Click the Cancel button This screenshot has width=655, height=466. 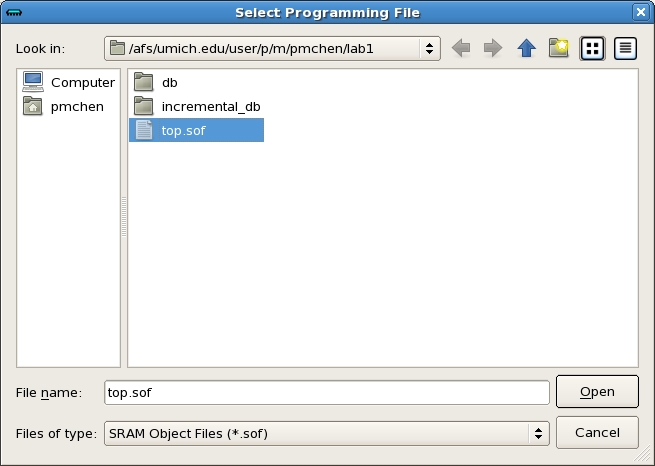[597, 433]
